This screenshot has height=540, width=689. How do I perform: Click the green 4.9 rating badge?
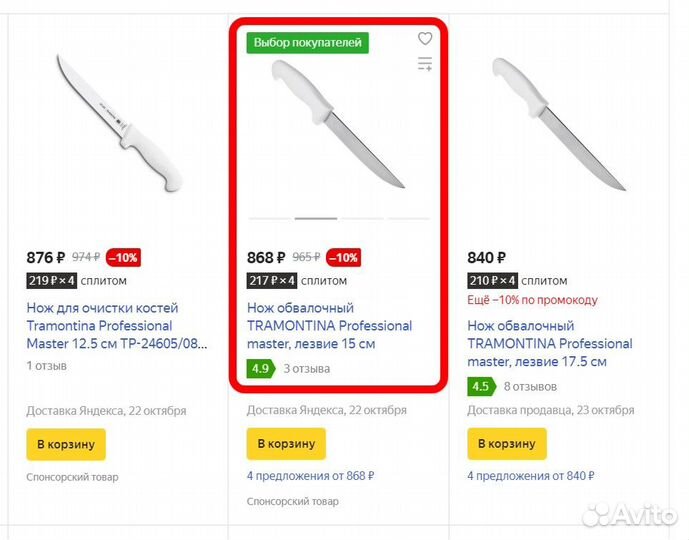(260, 368)
